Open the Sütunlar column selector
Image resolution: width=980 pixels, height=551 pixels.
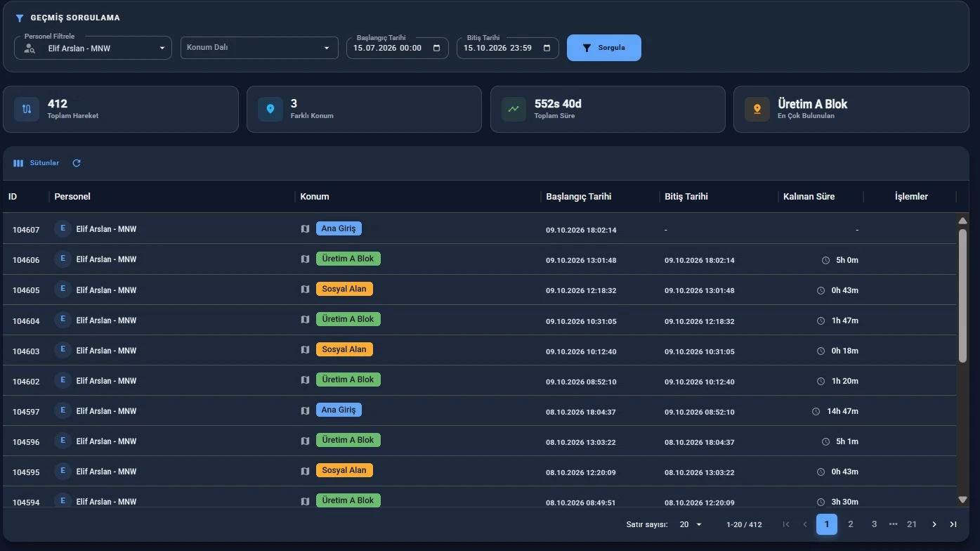(37, 163)
